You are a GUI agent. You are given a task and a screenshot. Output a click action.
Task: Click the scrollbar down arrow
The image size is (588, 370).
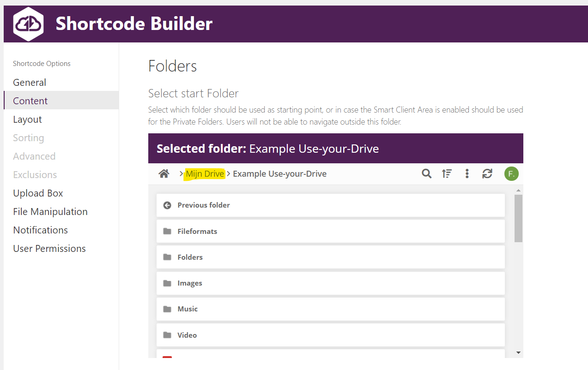(518, 353)
